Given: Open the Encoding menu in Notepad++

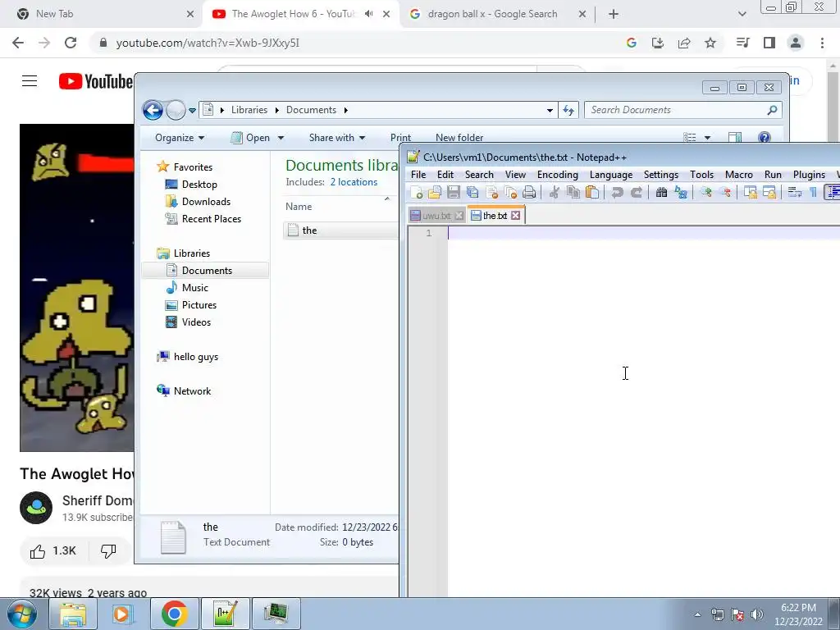Looking at the screenshot, I should pyautogui.click(x=557, y=175).
